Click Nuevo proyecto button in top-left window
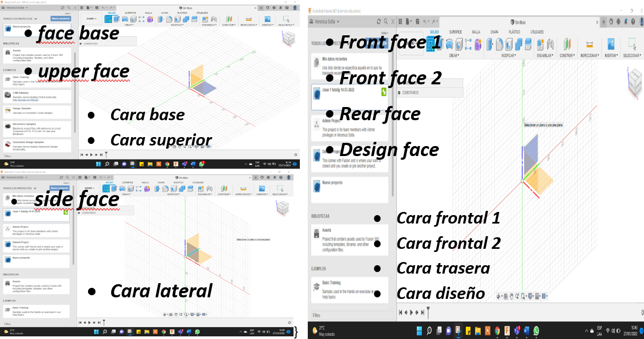The image size is (644, 339). [x=61, y=18]
